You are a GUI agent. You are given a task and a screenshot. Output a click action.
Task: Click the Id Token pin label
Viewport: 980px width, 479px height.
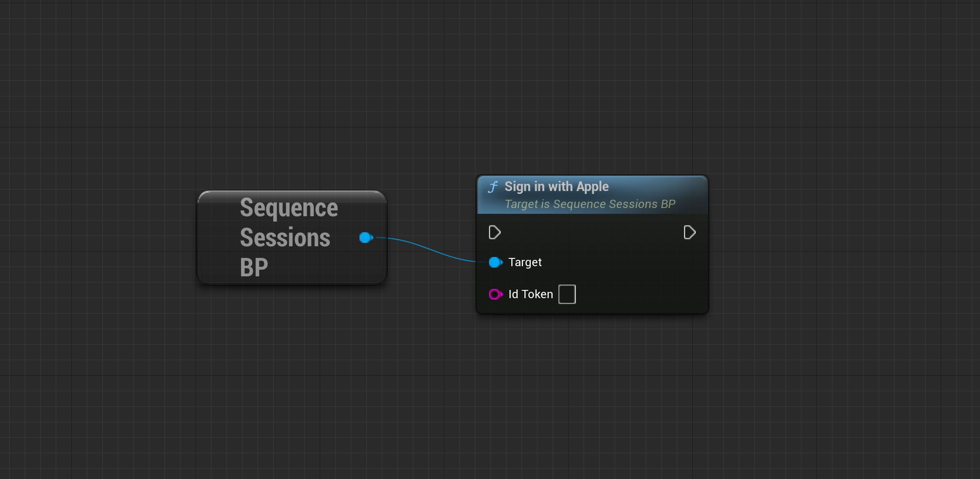(531, 294)
